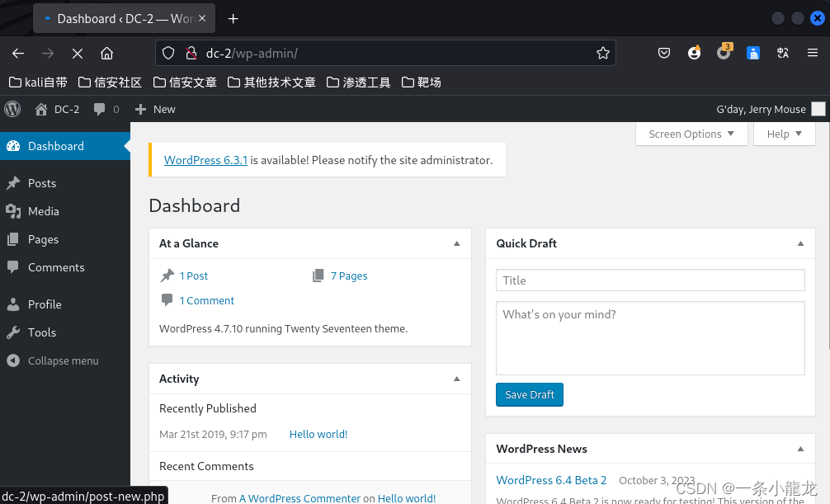Open the Firefox account icon
Image resolution: width=830 pixels, height=504 pixels.
click(694, 53)
